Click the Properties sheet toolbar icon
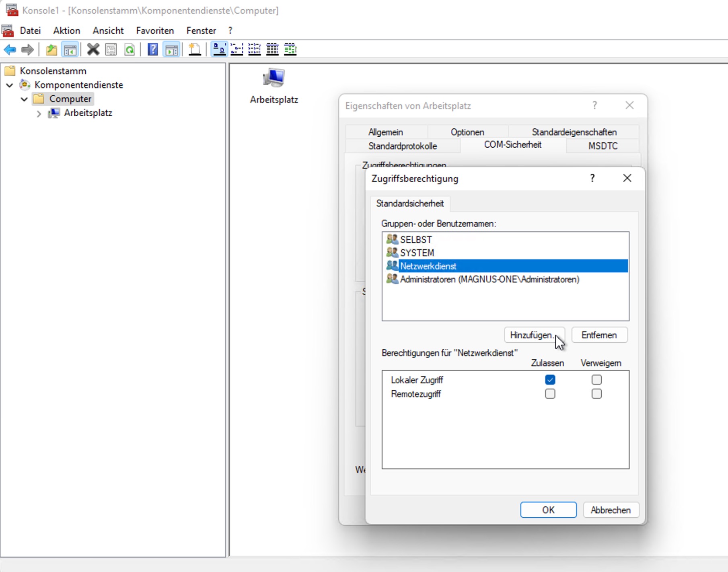The image size is (728, 572). [x=111, y=49]
